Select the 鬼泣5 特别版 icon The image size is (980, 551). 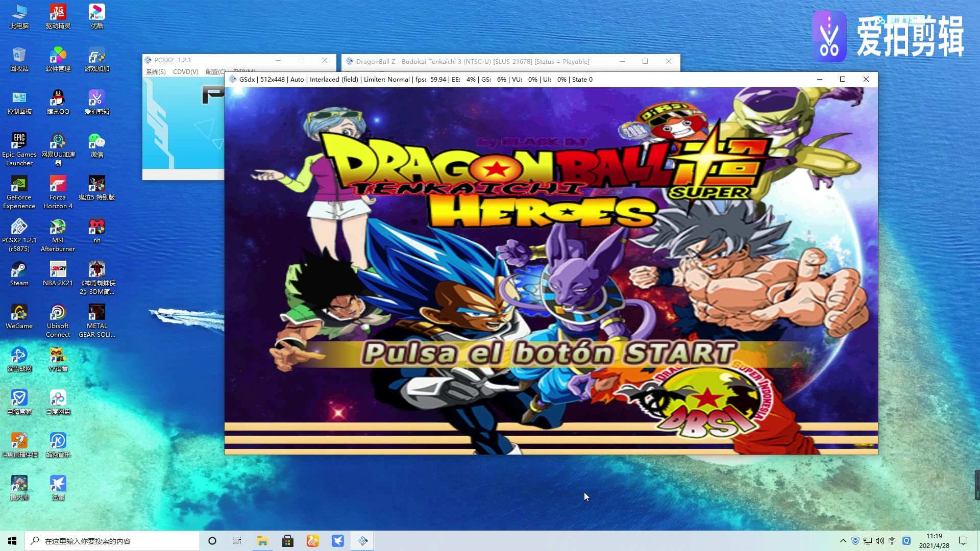point(97,188)
